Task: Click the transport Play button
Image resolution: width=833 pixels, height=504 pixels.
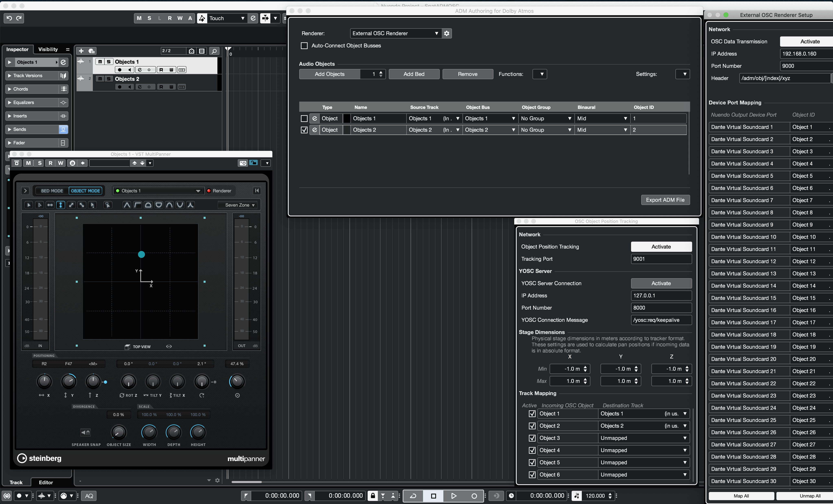Action: (x=454, y=495)
